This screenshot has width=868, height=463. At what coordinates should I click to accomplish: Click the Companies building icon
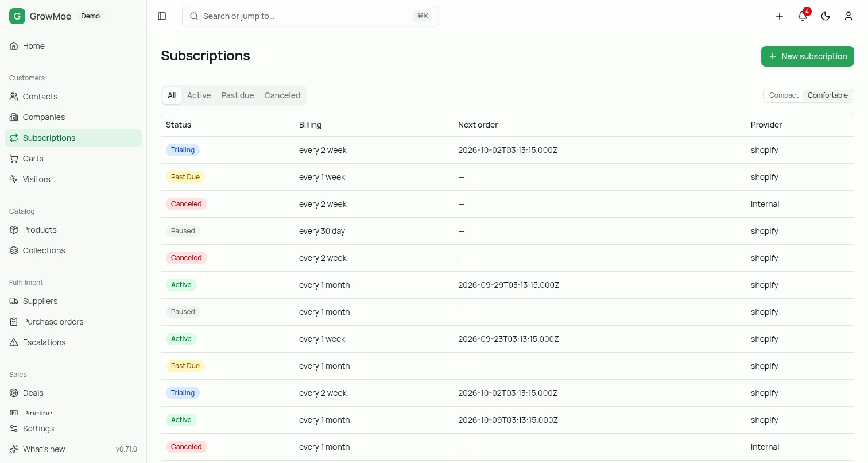[14, 117]
